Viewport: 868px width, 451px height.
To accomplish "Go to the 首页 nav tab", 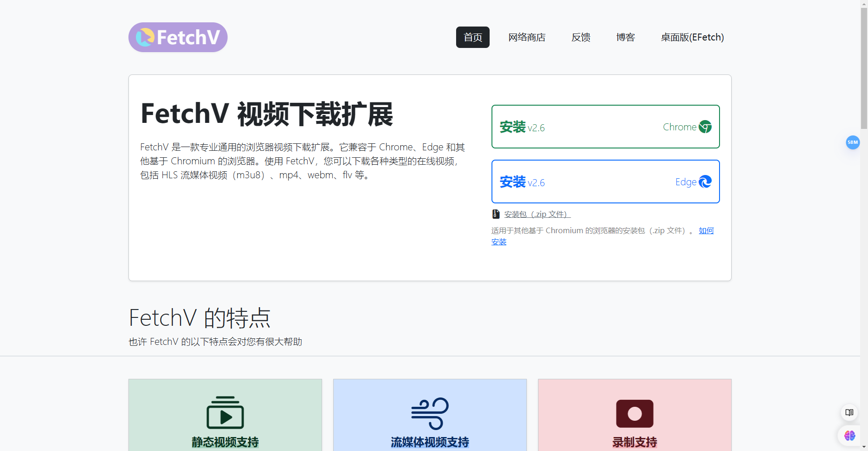I will (473, 37).
